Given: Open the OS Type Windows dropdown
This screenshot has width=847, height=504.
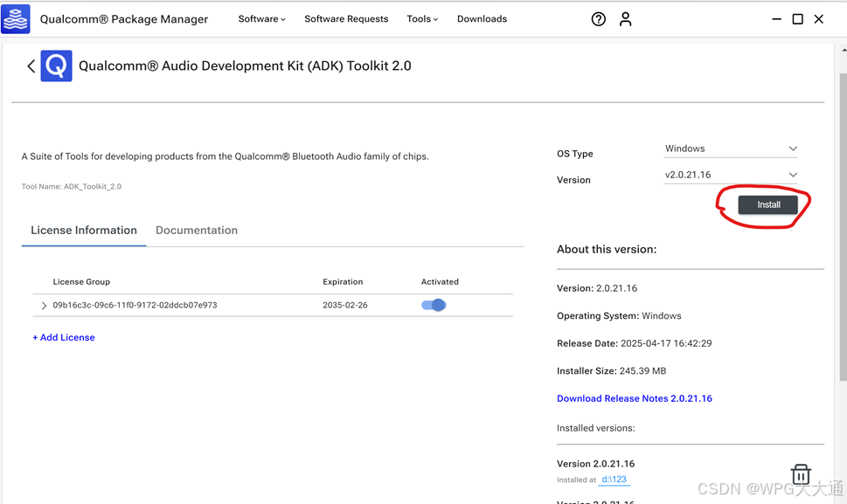Looking at the screenshot, I should tap(731, 148).
